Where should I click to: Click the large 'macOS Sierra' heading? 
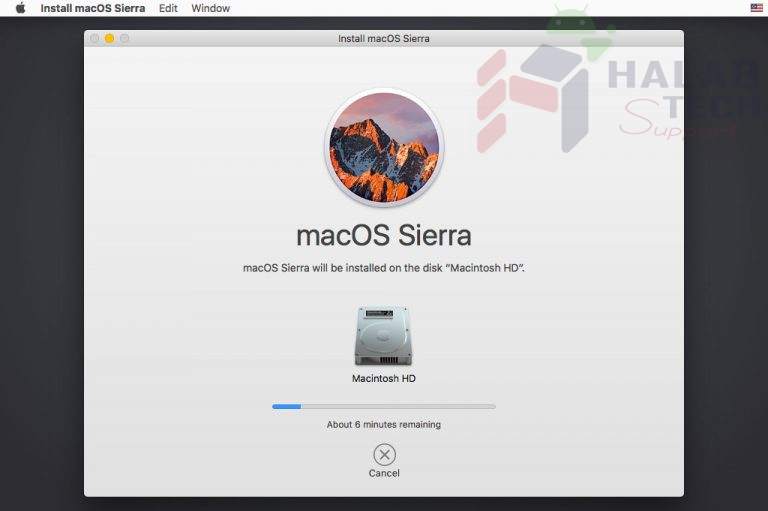tap(384, 235)
